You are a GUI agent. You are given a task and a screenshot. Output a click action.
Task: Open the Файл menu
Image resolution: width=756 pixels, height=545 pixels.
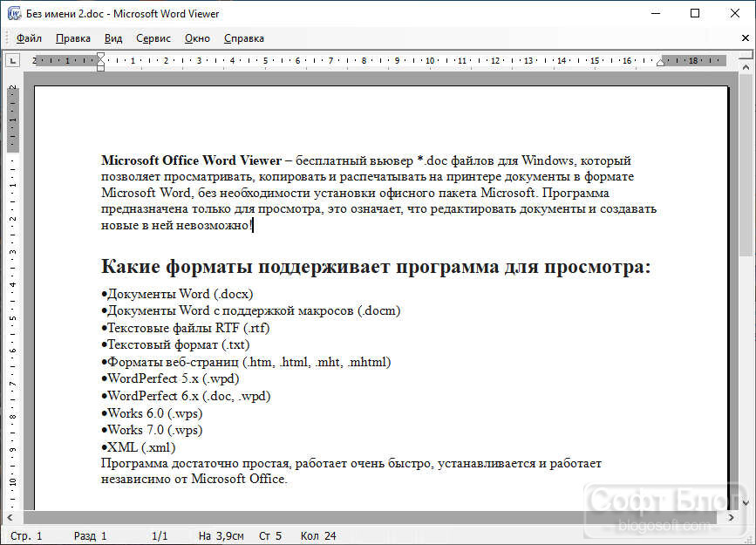click(x=29, y=38)
